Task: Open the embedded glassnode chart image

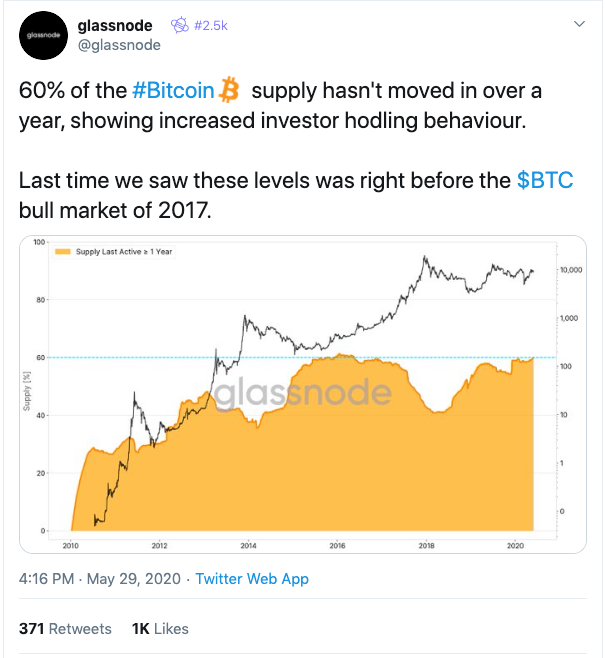Action: 303,394
